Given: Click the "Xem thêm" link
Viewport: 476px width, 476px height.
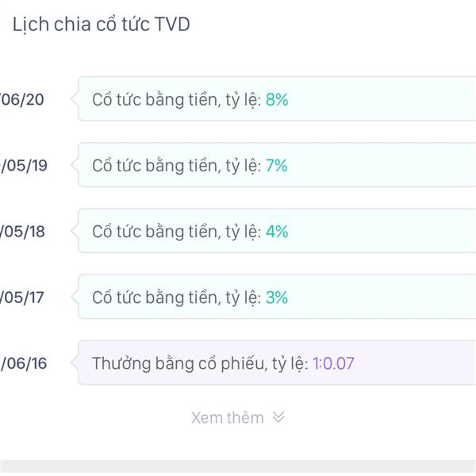Looking at the screenshot, I should (228, 417).
